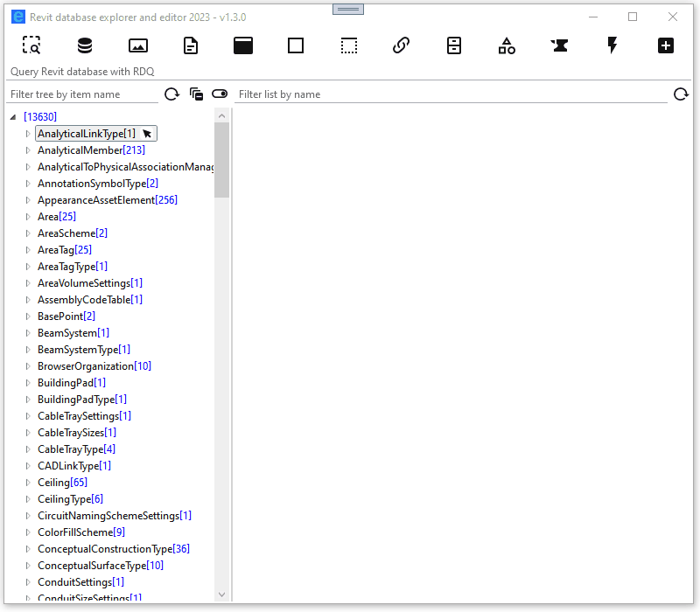Minimize the Revit database explorer window
The image size is (700, 612).
click(x=593, y=17)
